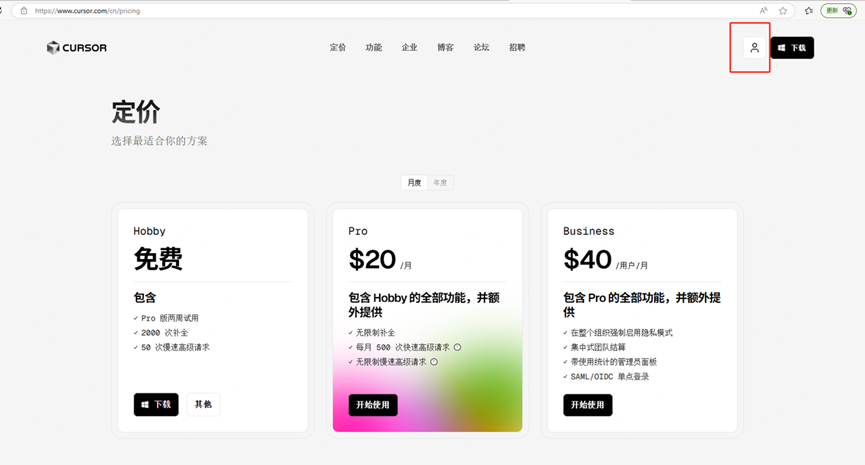Click info icon beside 无限制慢速高级请求
Viewport: 865px width, 465px height.
point(434,362)
